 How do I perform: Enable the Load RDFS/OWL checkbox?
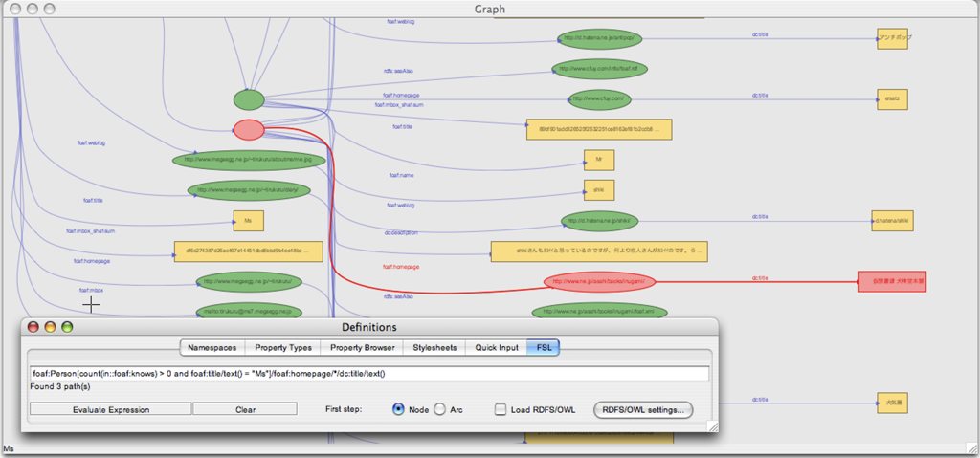tap(501, 409)
